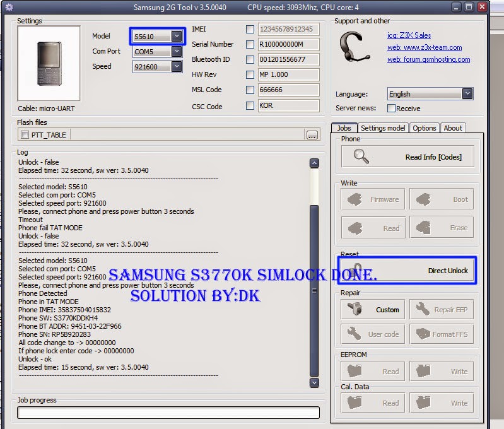The width and height of the screenshot is (504, 429).
Task: Open the icq: Z3X Sales link
Action: [409, 35]
